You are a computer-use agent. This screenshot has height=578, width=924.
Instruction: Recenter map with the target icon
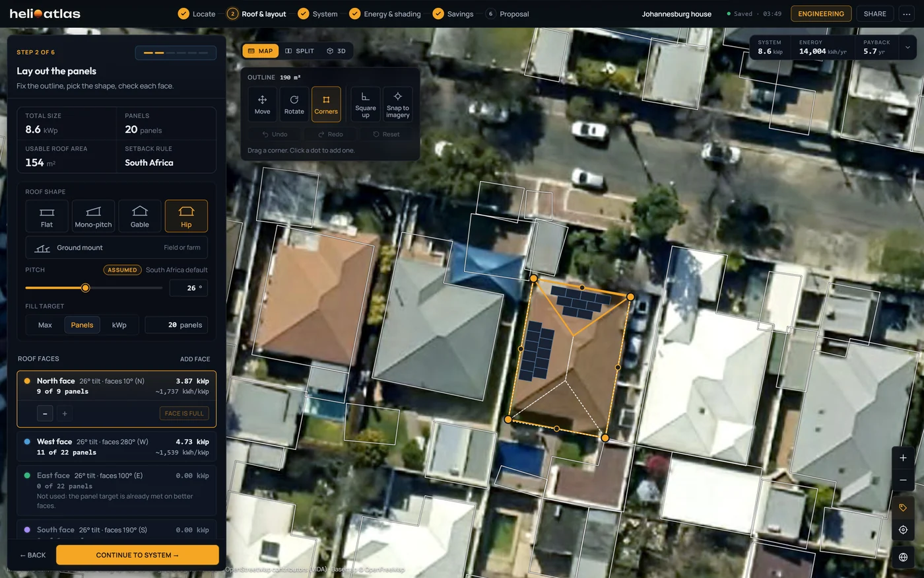[903, 530]
